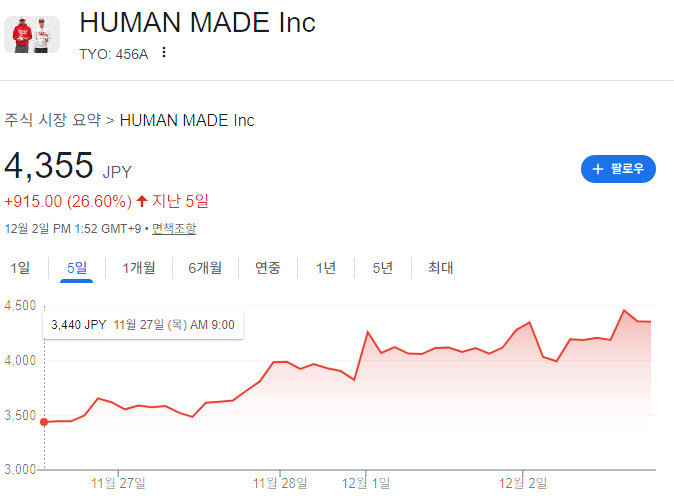The image size is (674, 496).
Task: Switch chart to 6개월 range
Action: 205,268
